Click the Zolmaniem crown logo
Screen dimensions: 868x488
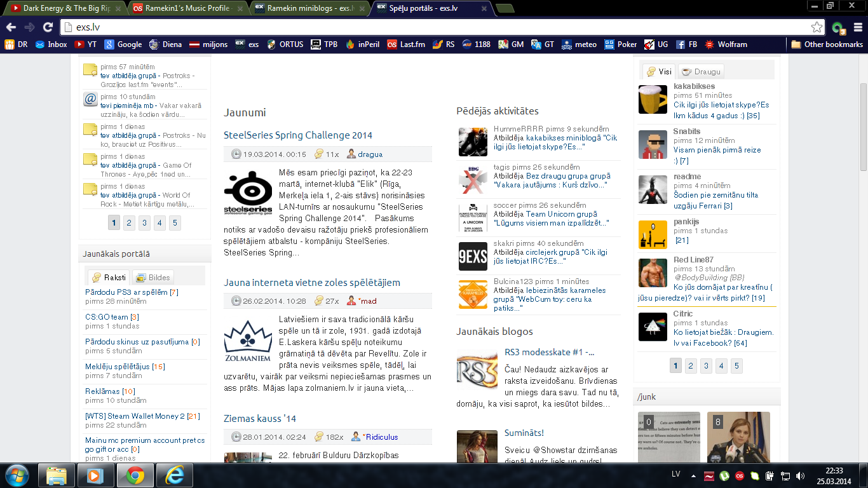point(248,341)
